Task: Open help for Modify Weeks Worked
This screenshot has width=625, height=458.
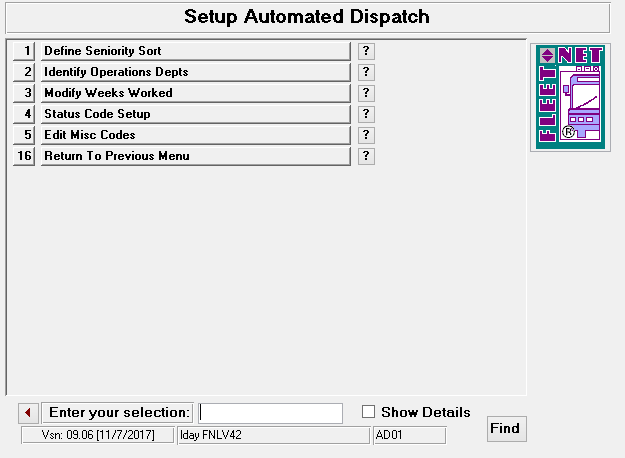Action: (x=366, y=93)
